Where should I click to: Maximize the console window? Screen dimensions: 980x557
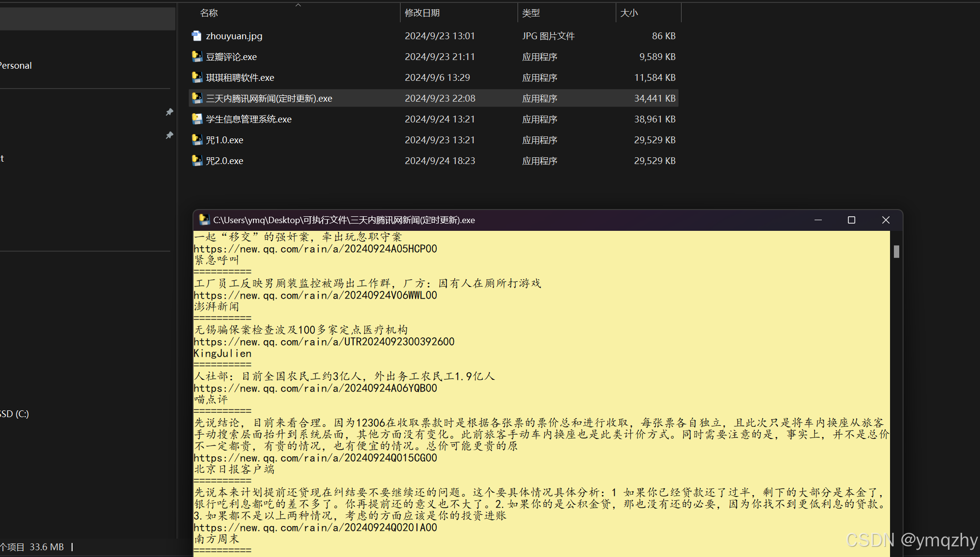point(851,220)
